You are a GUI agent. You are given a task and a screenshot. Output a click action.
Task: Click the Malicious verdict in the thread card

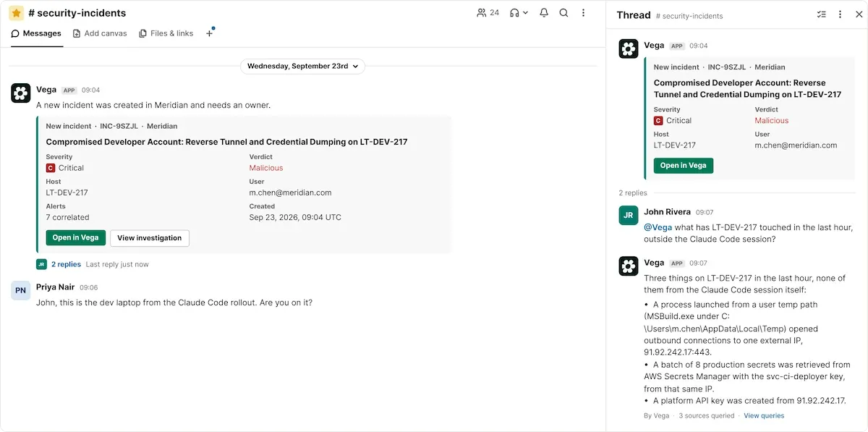(772, 121)
